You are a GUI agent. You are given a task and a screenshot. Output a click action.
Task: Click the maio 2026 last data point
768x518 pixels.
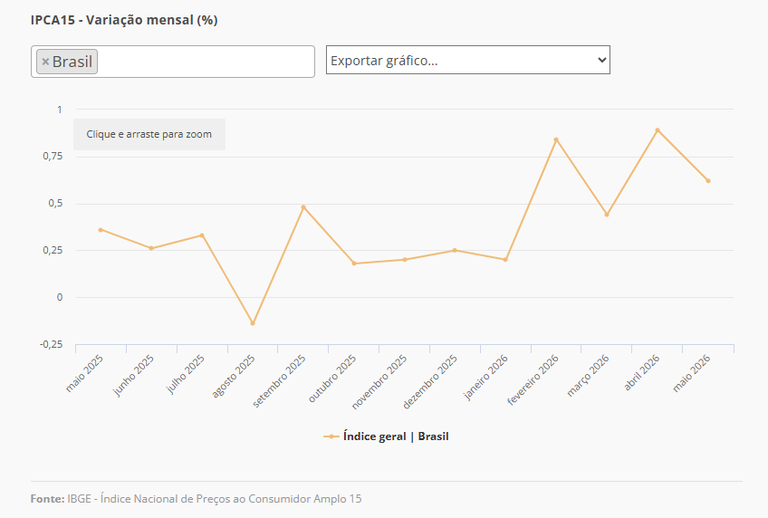pos(708,181)
